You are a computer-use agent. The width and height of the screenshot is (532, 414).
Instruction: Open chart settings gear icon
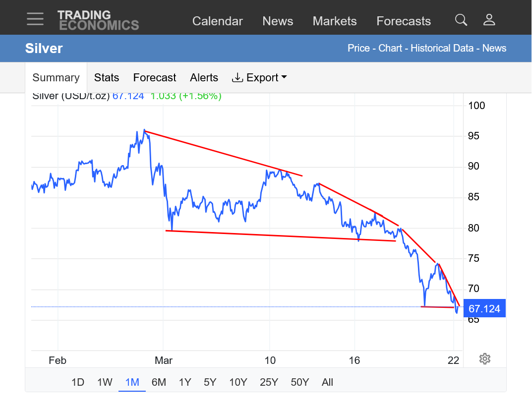pyautogui.click(x=485, y=359)
